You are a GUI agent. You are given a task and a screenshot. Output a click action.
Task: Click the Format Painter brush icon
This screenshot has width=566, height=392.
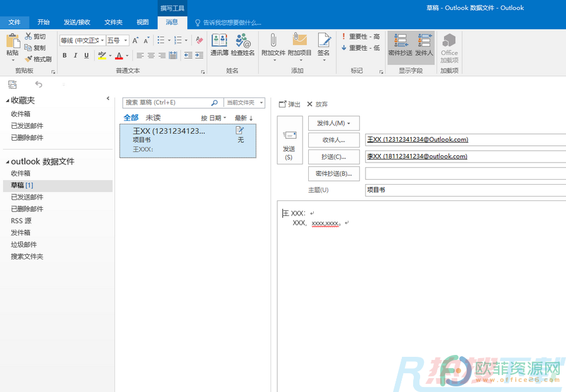(28, 58)
